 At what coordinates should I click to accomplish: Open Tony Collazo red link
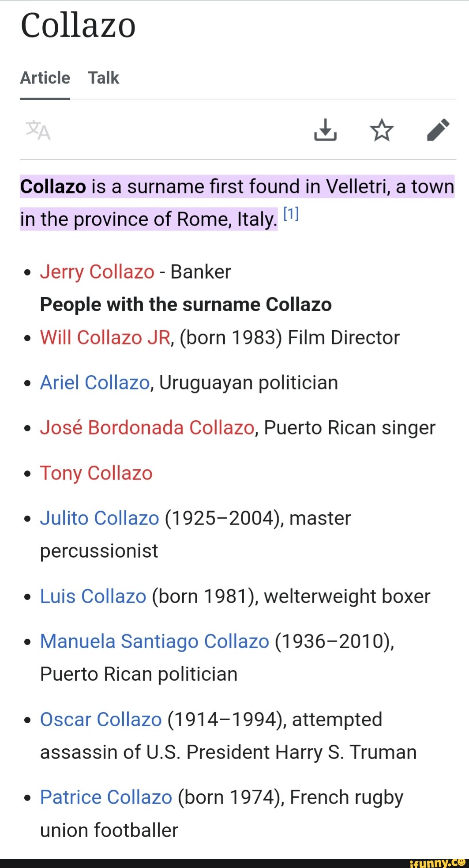(x=96, y=473)
